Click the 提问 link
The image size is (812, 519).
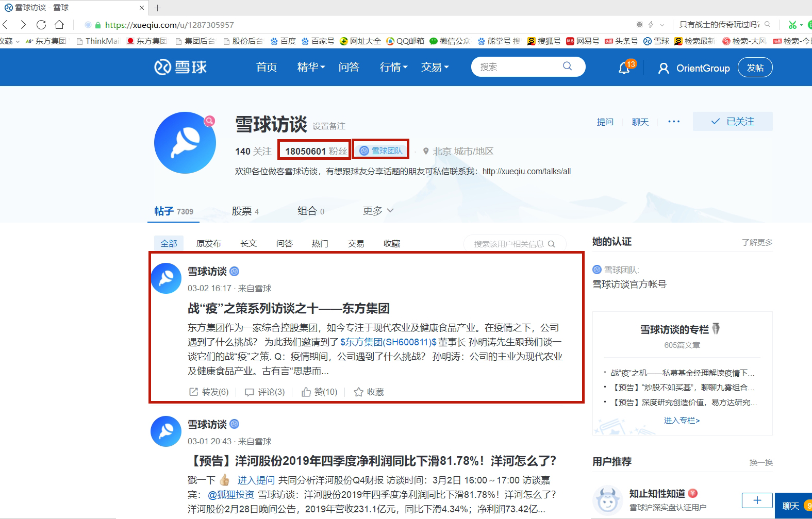point(605,122)
